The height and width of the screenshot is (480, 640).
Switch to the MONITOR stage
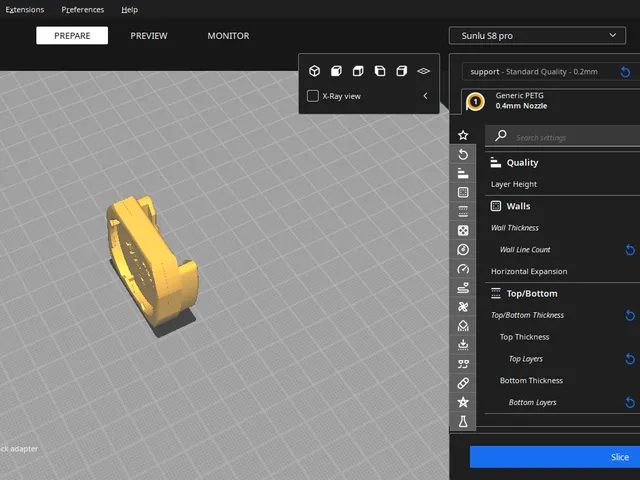click(228, 36)
